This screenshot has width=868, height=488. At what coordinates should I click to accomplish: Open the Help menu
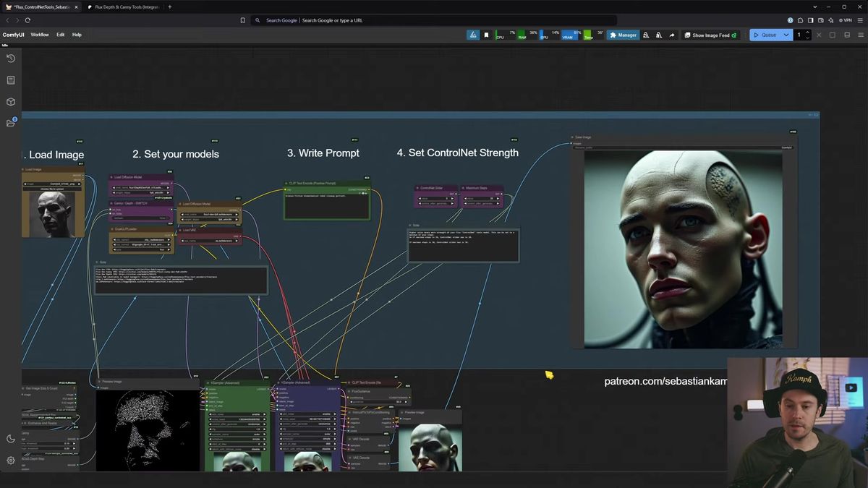coord(77,35)
